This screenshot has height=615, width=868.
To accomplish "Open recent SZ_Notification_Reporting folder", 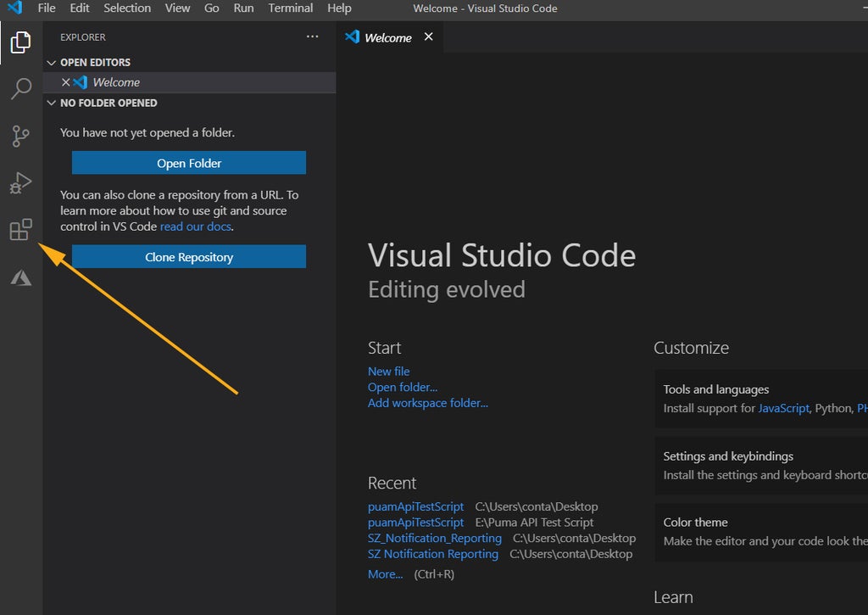I will point(435,538).
